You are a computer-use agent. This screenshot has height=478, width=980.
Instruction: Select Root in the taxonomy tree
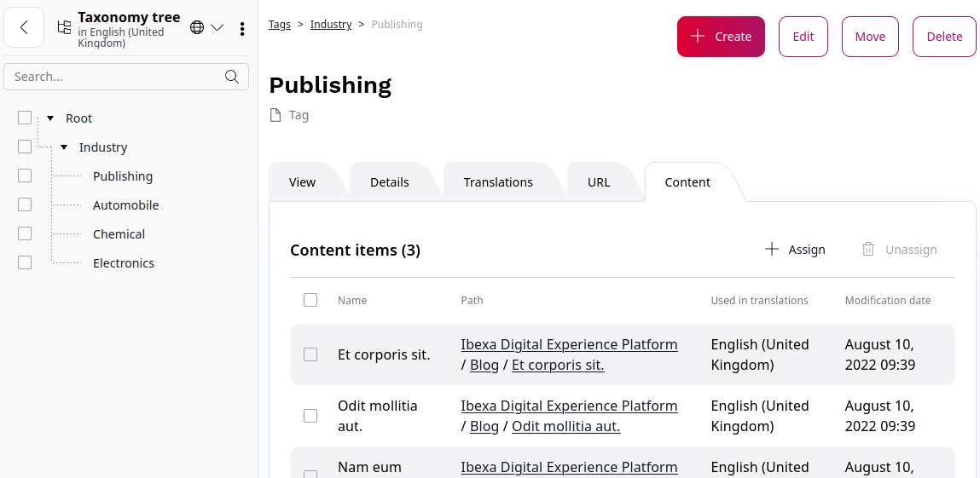pos(78,118)
